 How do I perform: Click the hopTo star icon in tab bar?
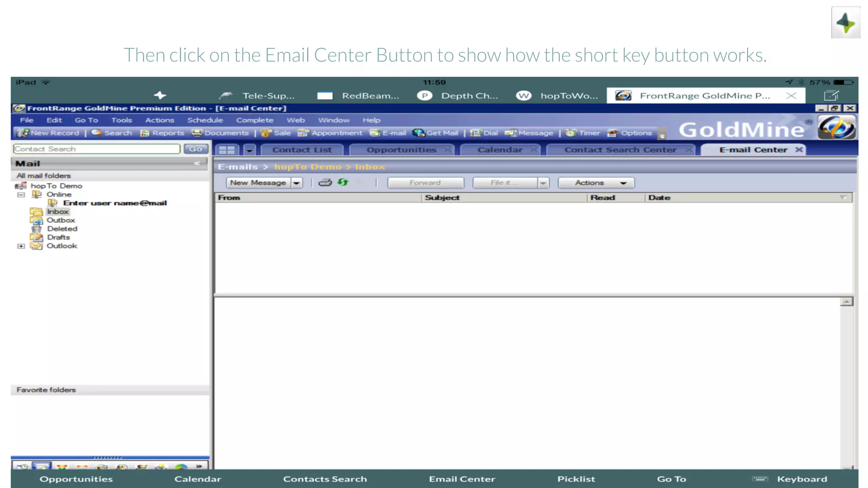tap(160, 95)
